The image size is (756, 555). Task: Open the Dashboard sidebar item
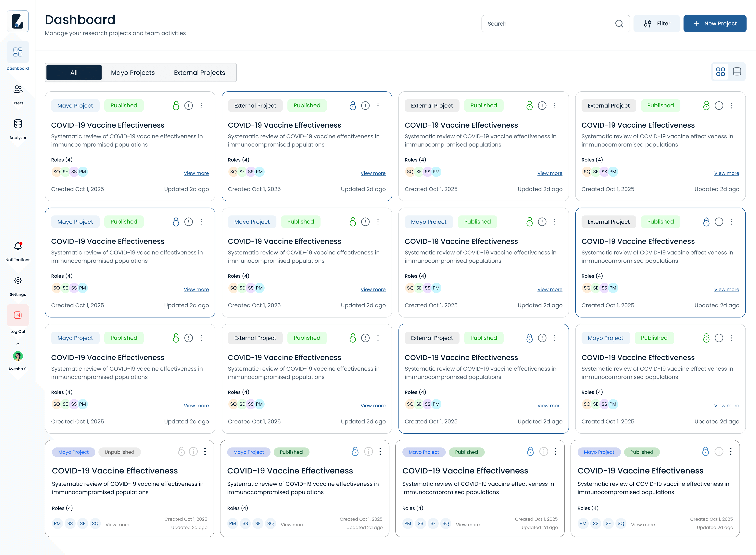tap(18, 56)
